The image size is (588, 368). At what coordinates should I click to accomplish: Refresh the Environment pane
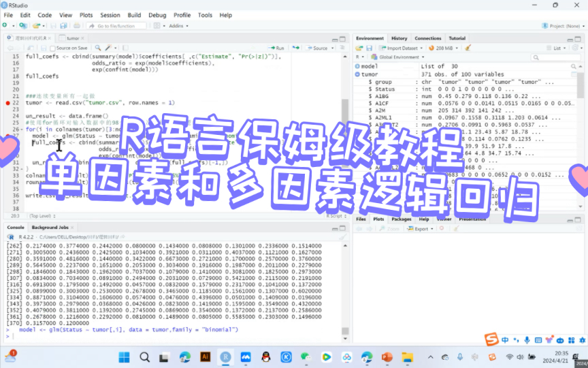(x=575, y=48)
